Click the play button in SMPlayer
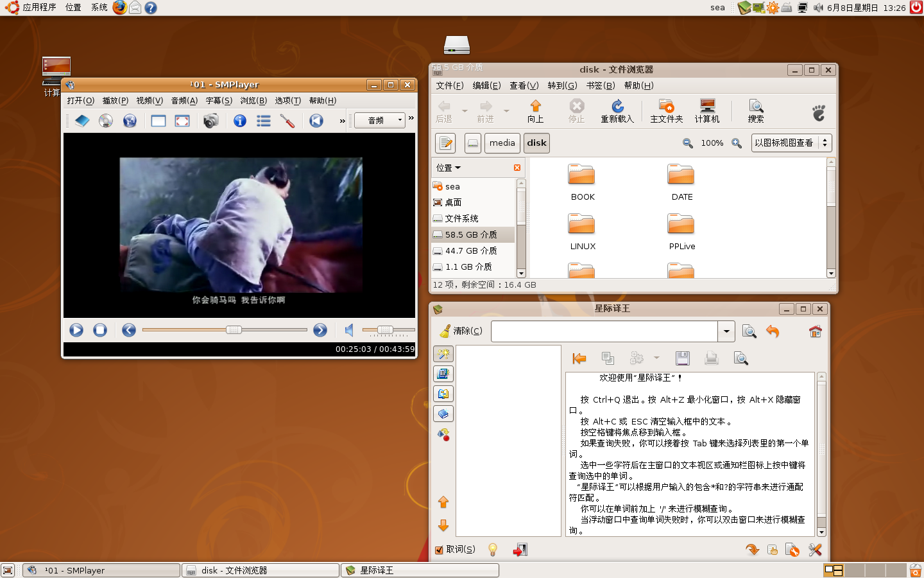 click(x=76, y=330)
